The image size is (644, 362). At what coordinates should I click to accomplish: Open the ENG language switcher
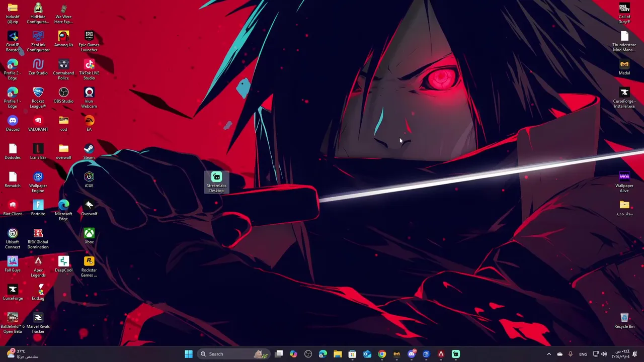pos(583,354)
